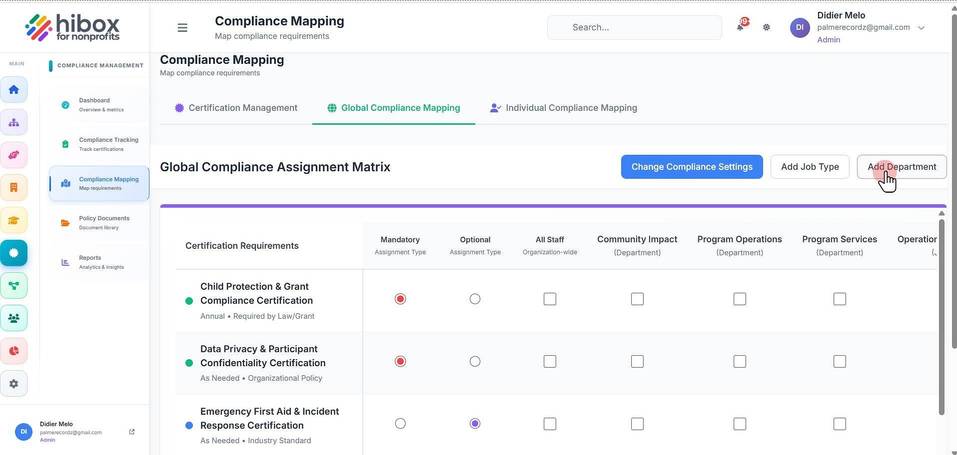Click the notification bell with badge
This screenshot has height=455, width=957.
(x=742, y=26)
